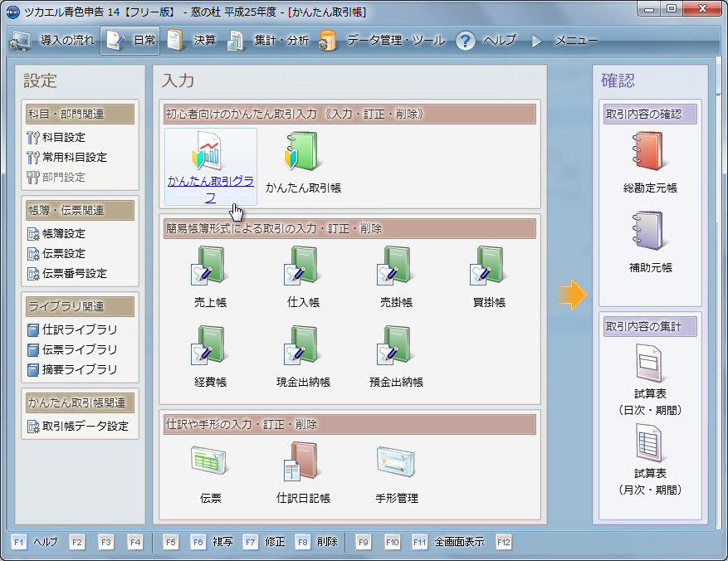Click the かんたん取引グラフ link text
This screenshot has width=728, height=561.
click(x=211, y=189)
